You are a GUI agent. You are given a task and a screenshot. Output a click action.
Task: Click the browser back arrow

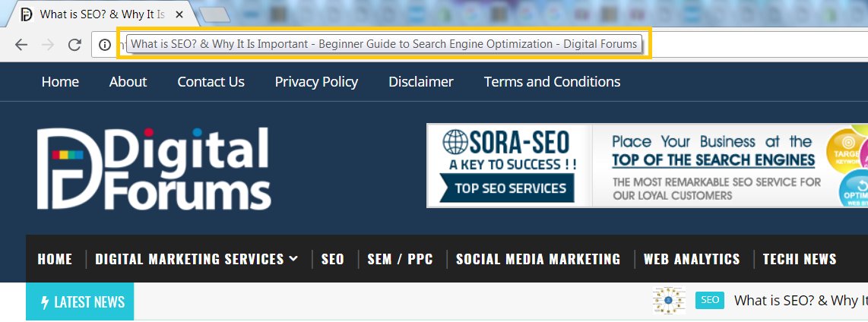pos(21,45)
